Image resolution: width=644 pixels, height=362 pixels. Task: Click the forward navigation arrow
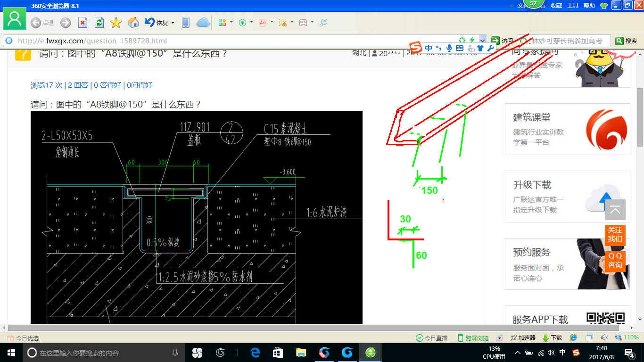click(x=66, y=23)
